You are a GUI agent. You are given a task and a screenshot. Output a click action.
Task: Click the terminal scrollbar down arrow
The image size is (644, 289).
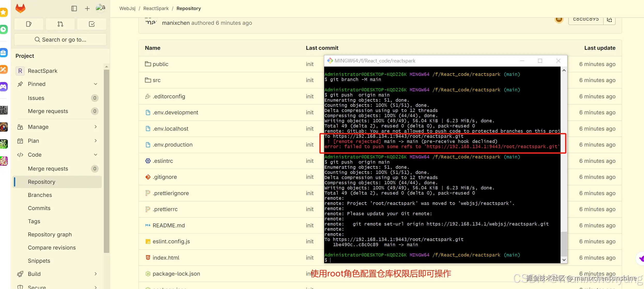(x=564, y=260)
